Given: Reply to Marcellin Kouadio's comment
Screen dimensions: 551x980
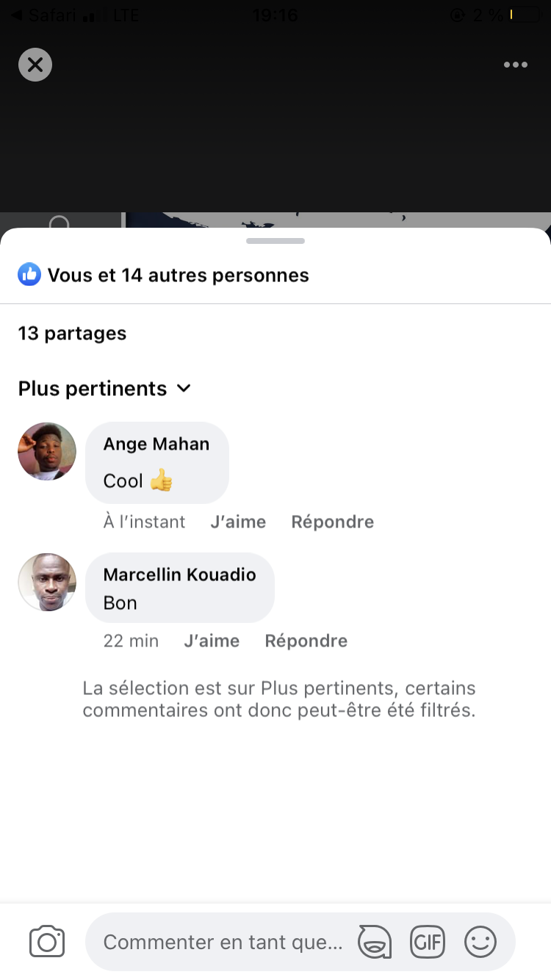Looking at the screenshot, I should tap(306, 641).
